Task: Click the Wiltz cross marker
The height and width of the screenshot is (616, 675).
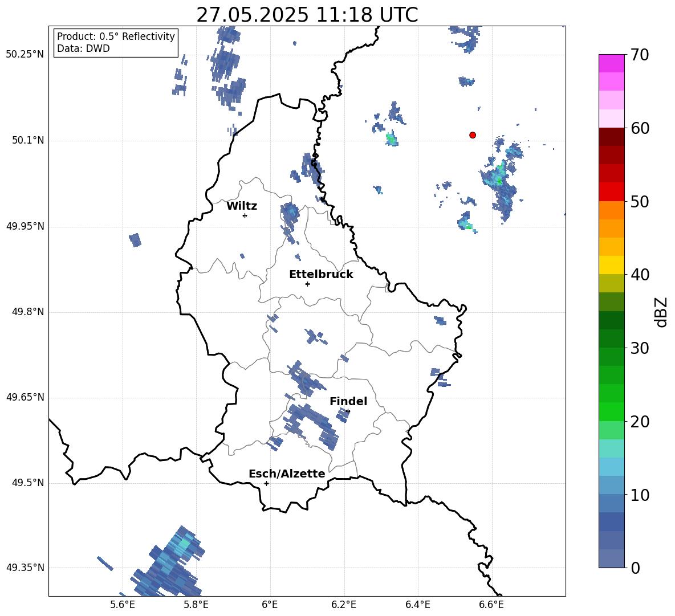Action: (245, 215)
